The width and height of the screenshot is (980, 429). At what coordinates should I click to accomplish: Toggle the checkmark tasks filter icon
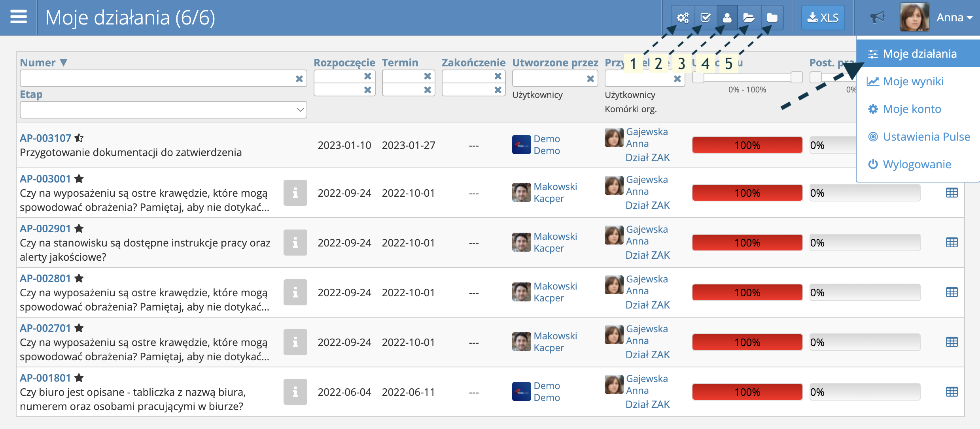[705, 17]
